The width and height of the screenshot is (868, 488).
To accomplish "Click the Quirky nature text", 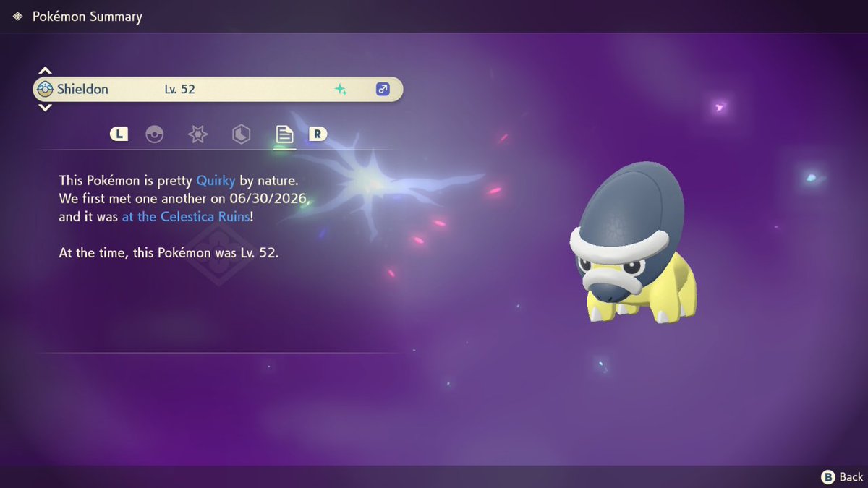I will [216, 180].
